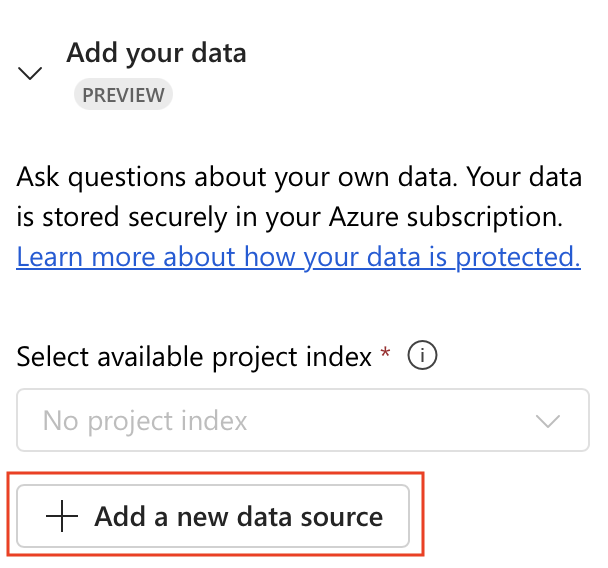Click the PREVIEW badge

tap(123, 94)
